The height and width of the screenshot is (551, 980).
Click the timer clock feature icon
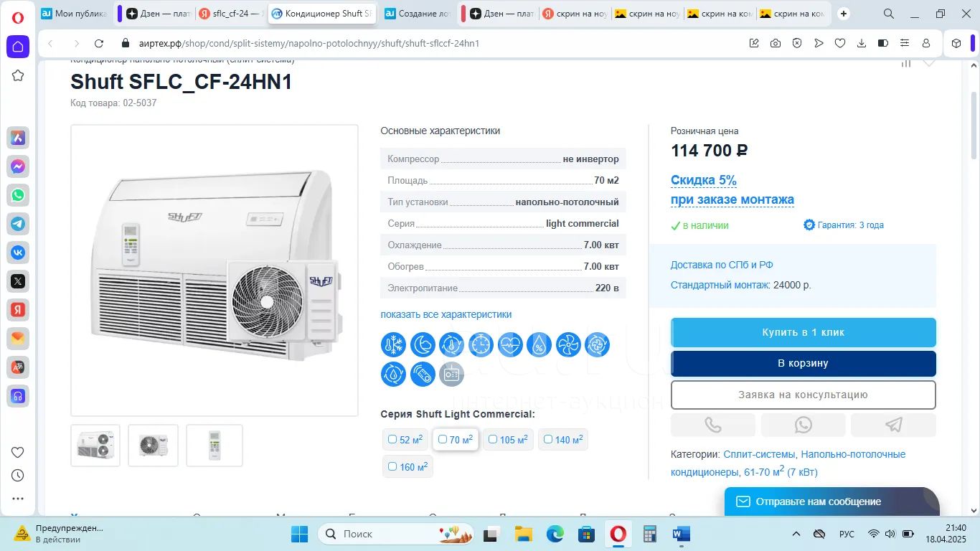pos(481,345)
